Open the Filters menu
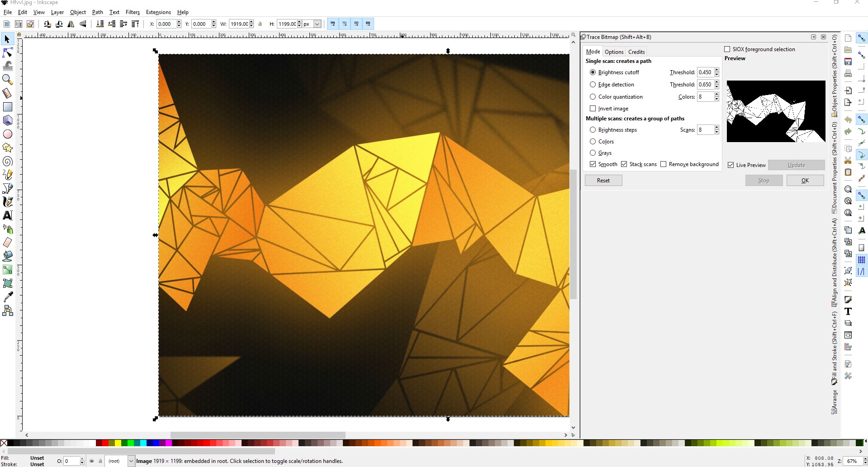Image resolution: width=868 pixels, height=467 pixels. (133, 12)
